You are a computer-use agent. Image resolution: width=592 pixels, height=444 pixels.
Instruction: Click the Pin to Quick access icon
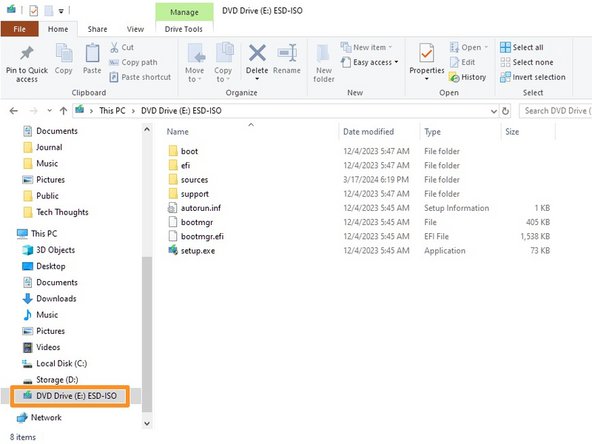coord(26,53)
